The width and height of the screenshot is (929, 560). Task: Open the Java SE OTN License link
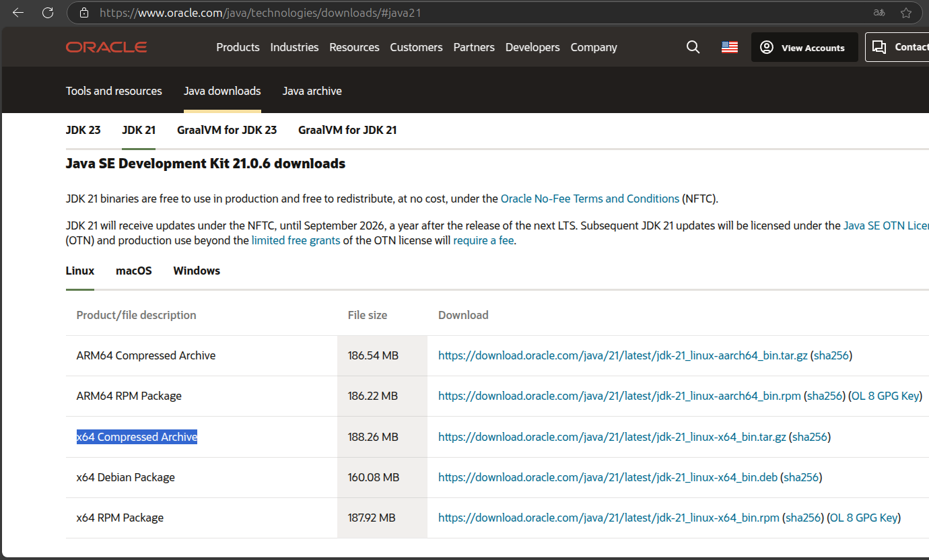tap(886, 225)
